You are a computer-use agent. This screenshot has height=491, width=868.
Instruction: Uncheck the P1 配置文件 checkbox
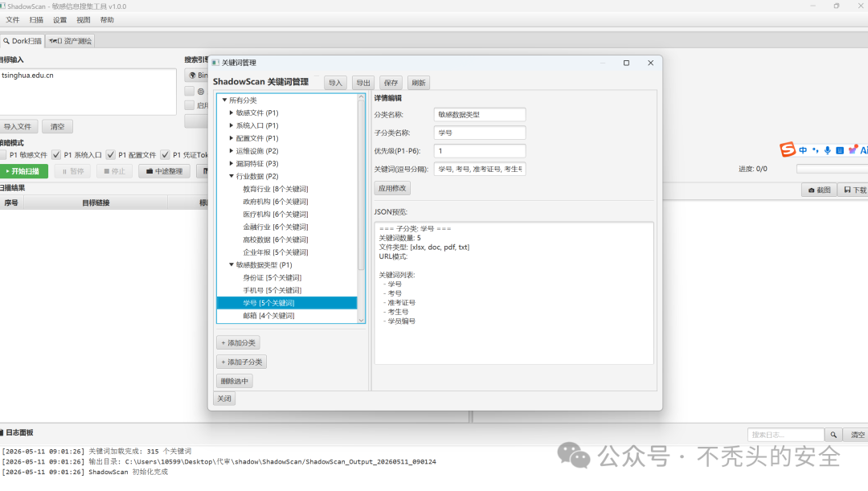coord(111,155)
